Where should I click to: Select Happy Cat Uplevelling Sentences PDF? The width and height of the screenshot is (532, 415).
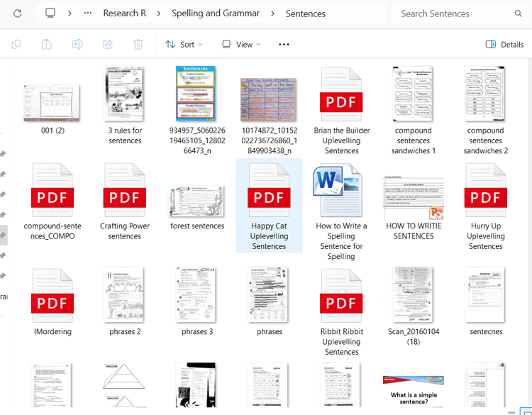(269, 206)
